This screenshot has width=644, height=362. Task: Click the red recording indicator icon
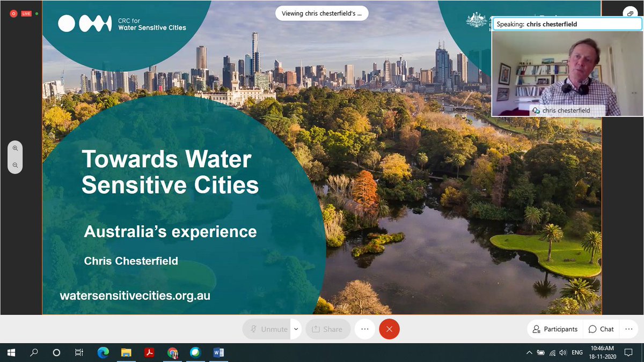(13, 14)
